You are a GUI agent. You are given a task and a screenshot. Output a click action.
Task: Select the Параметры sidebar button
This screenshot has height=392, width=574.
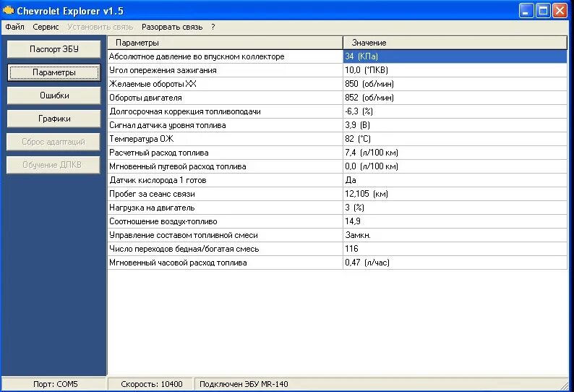53,72
